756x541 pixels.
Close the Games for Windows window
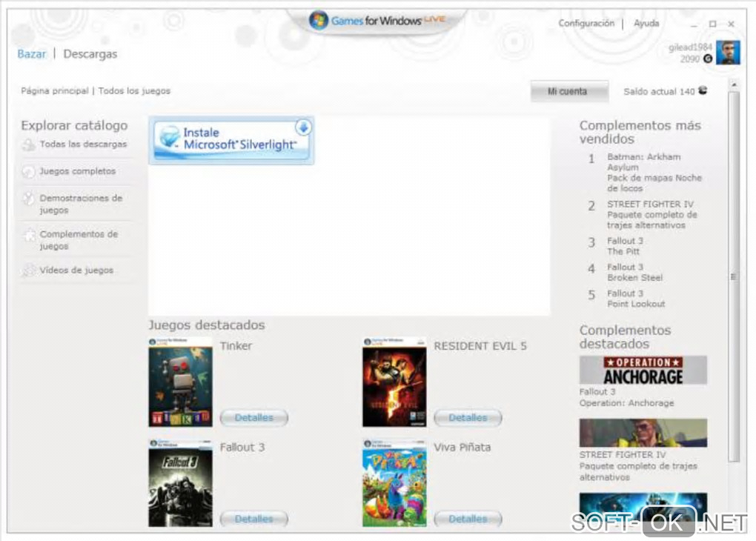click(x=731, y=24)
